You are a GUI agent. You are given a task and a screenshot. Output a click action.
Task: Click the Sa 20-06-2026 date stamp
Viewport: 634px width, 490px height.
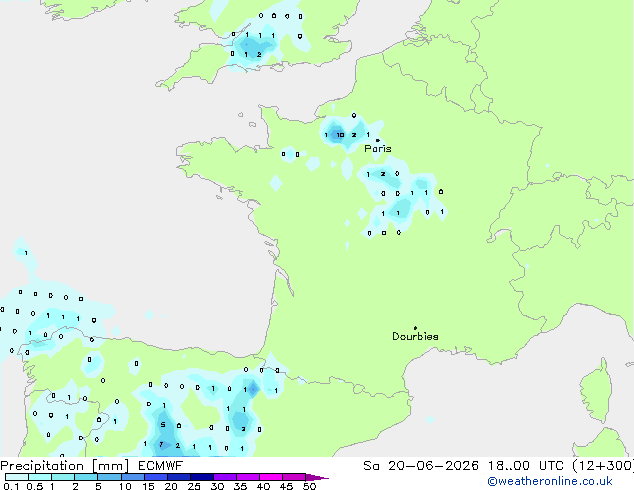point(421,466)
